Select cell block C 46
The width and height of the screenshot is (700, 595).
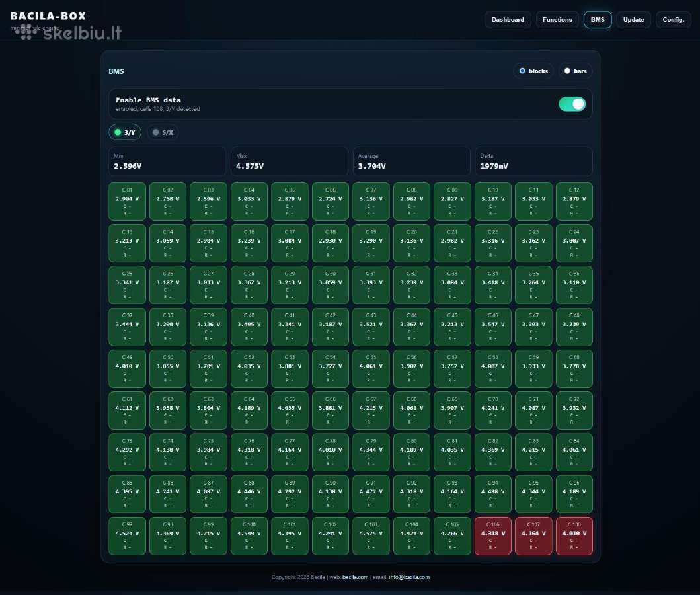tap(493, 327)
